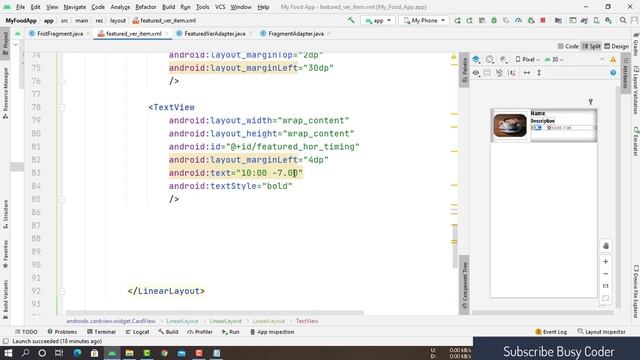The image size is (640, 360).
Task: Open the Terminal tool window
Action: click(101, 332)
